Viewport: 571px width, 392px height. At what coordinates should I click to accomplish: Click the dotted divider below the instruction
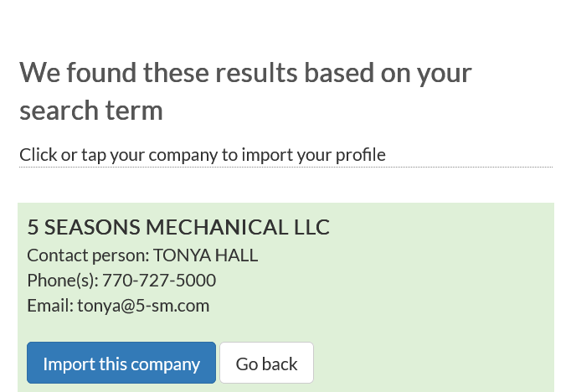click(285, 167)
